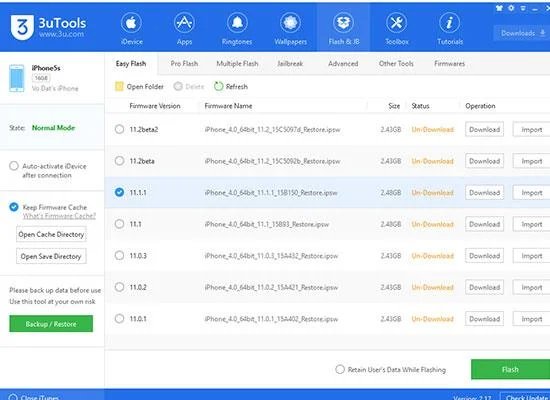
Task: Open What's Firmware Cache link
Action: coord(59,216)
